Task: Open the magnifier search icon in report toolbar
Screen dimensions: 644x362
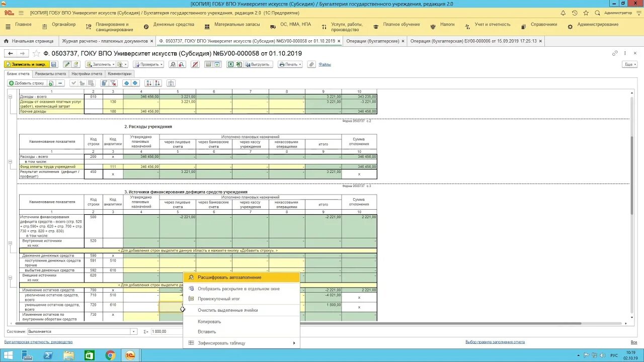Action: pyautogui.click(x=173, y=64)
